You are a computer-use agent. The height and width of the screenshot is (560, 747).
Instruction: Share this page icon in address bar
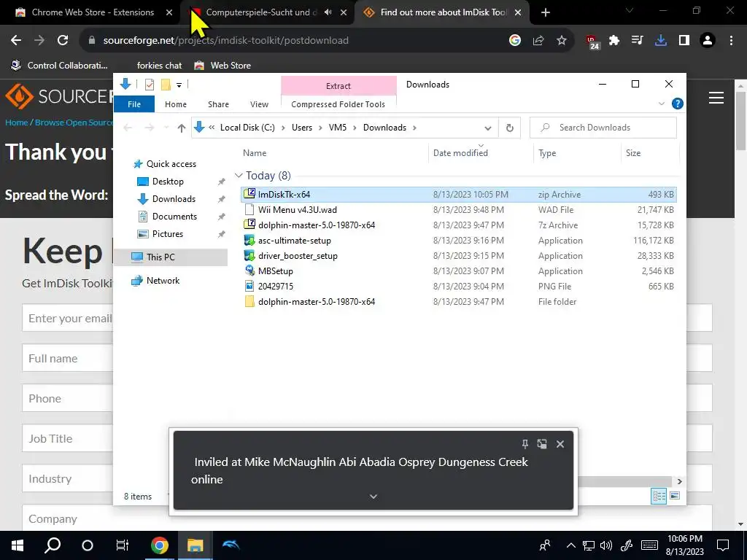[538, 41]
